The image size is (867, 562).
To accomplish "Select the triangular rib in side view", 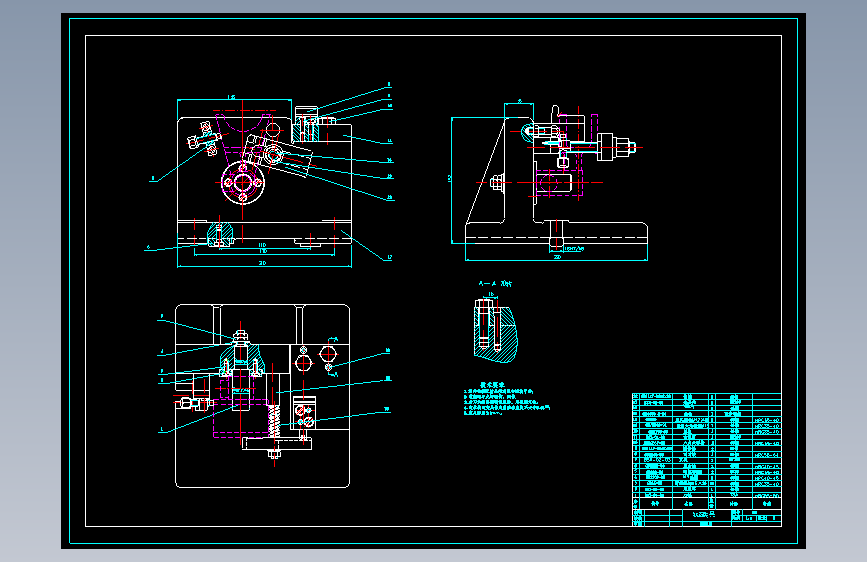I will (x=485, y=172).
